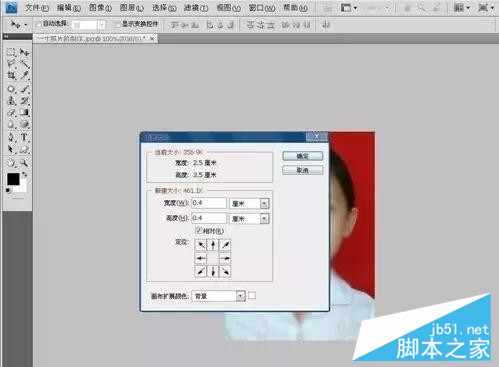Image resolution: width=499 pixels, height=367 pixels.
Task: Open the 文件 menu
Action: pos(37,8)
